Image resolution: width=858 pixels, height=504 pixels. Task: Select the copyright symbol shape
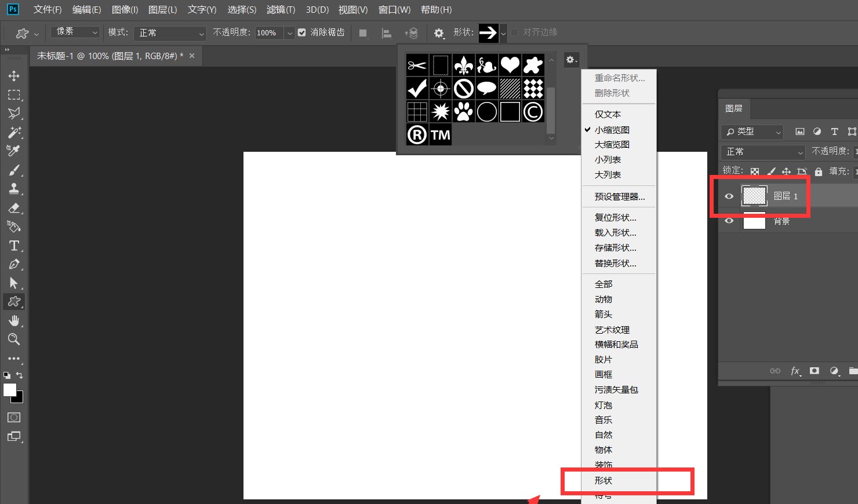(533, 111)
